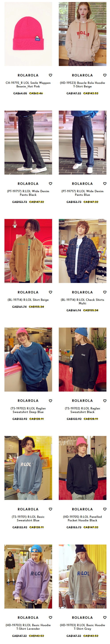Open Panelled Pocket Hoodie Black title link
This screenshot has width=110, height=644.
(82, 518)
